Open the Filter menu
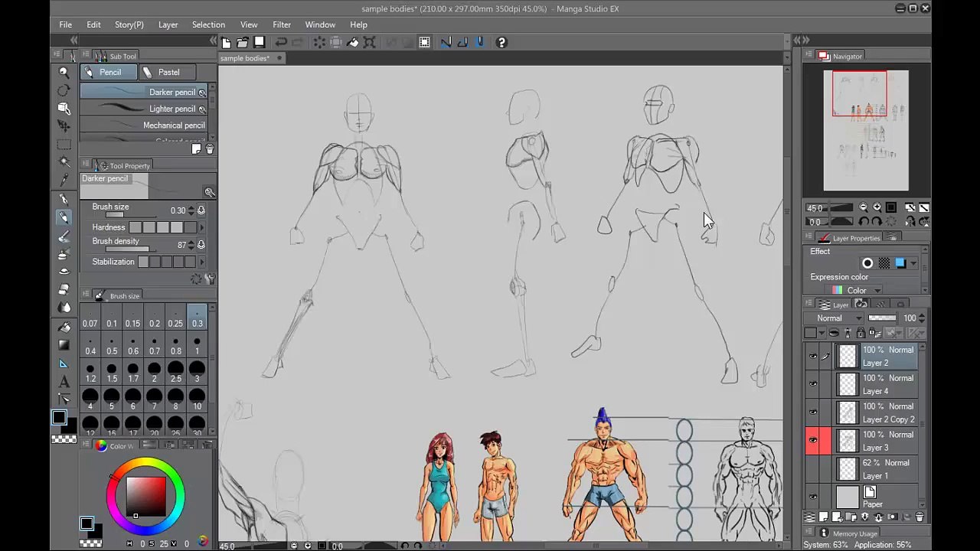The image size is (980, 551). 281,24
